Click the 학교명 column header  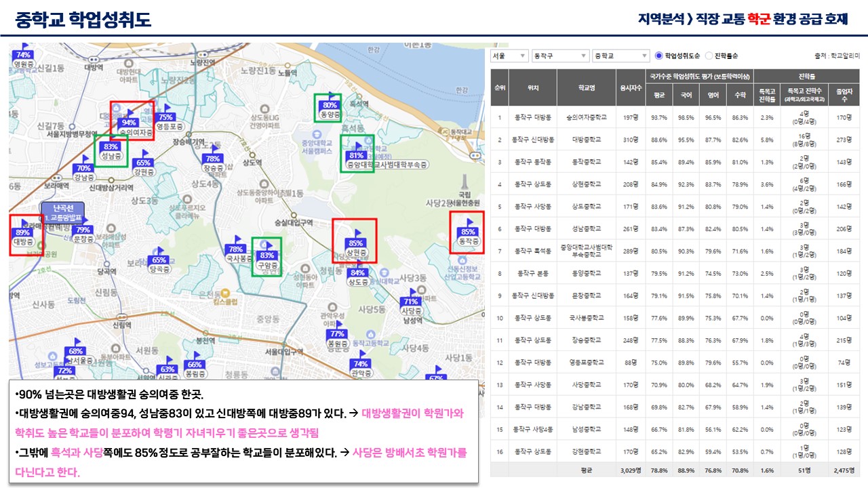(x=587, y=87)
